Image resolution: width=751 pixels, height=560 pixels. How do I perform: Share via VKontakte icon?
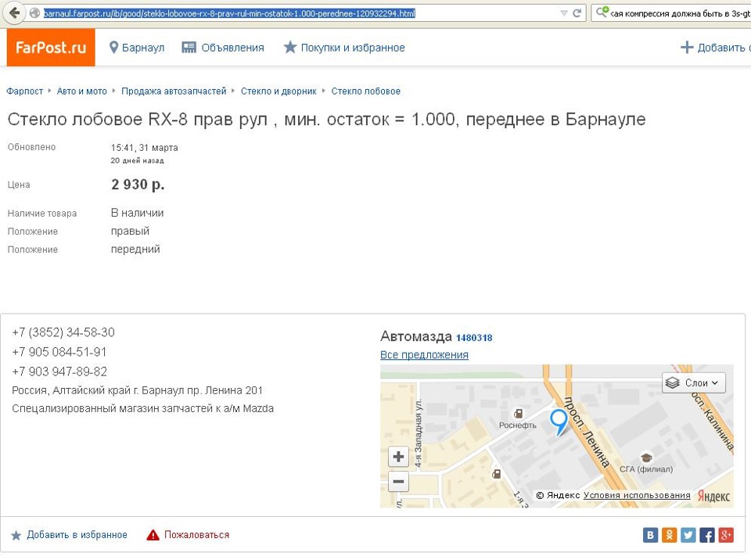pos(650,535)
